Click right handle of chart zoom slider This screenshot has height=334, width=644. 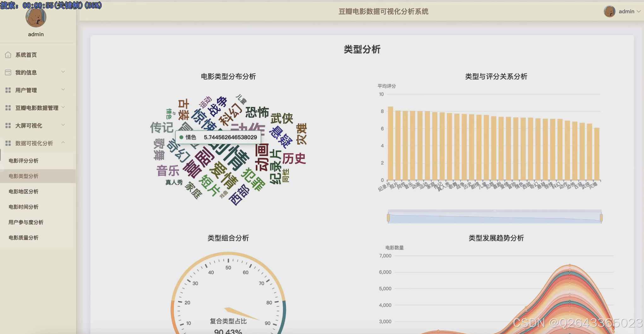point(601,218)
